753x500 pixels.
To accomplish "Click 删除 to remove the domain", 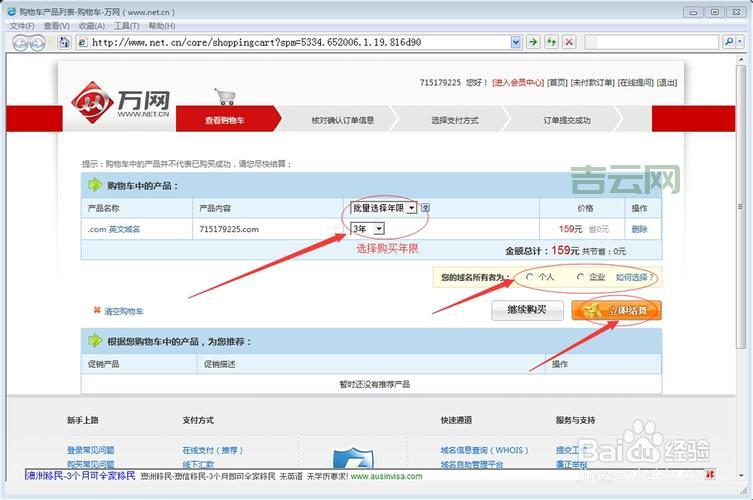I will [x=639, y=229].
